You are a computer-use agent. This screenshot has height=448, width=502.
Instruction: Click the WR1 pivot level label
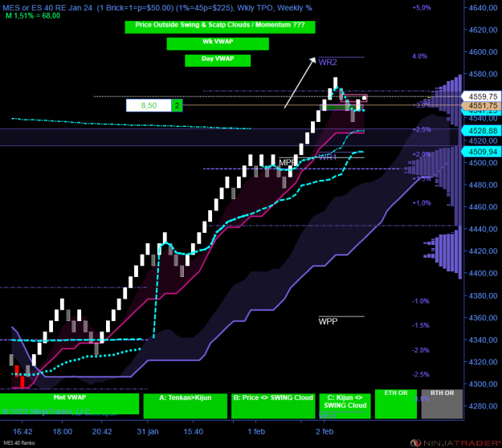coord(328,157)
